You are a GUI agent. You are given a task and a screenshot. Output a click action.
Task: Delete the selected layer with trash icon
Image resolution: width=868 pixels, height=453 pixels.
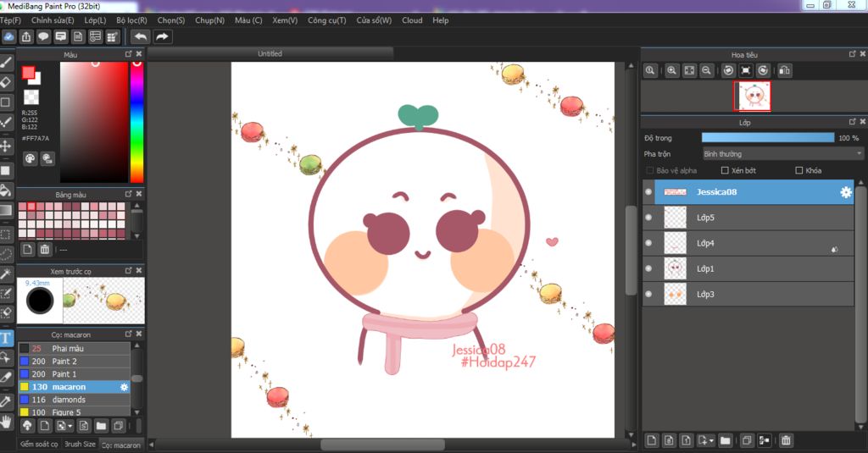[x=786, y=440]
